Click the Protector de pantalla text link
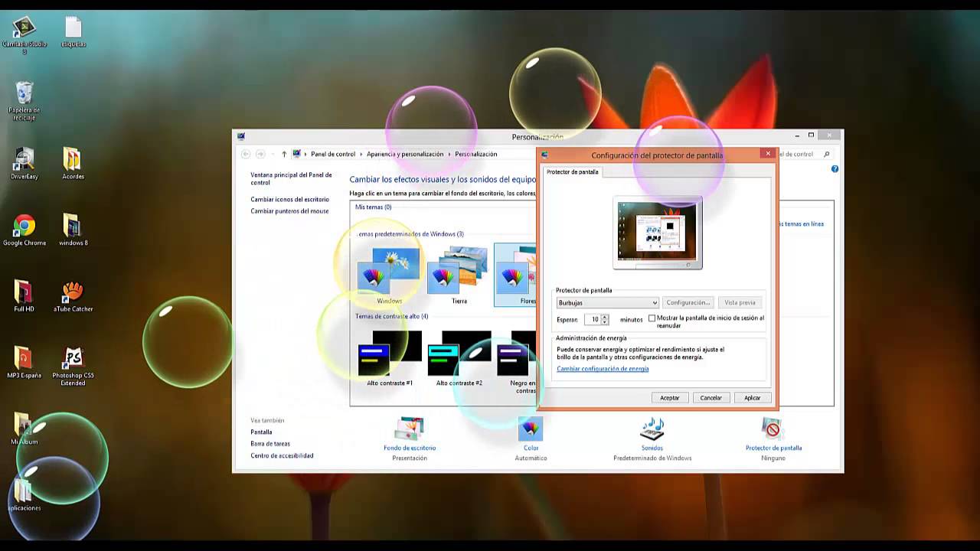 click(773, 448)
